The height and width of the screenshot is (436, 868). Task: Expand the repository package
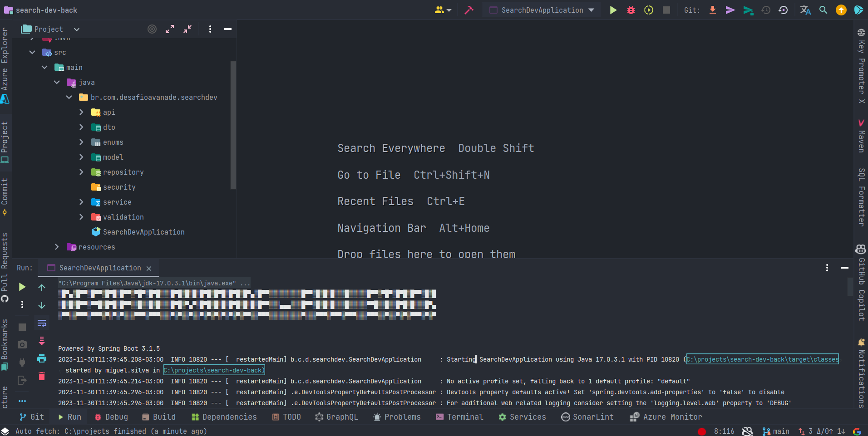[81, 172]
